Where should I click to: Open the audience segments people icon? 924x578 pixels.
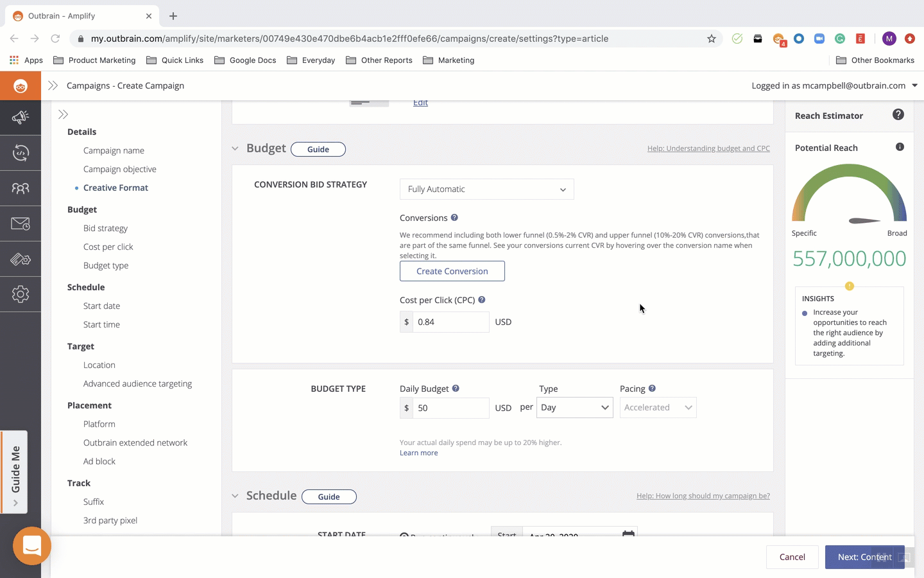[21, 188]
